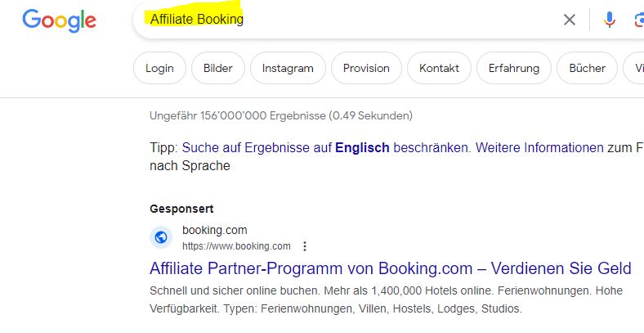This screenshot has height=333, width=644.
Task: Clear the search with the X icon
Action: click(x=570, y=20)
